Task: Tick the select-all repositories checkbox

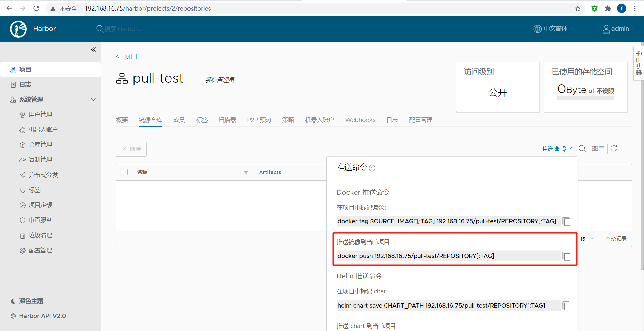Action: coord(124,172)
